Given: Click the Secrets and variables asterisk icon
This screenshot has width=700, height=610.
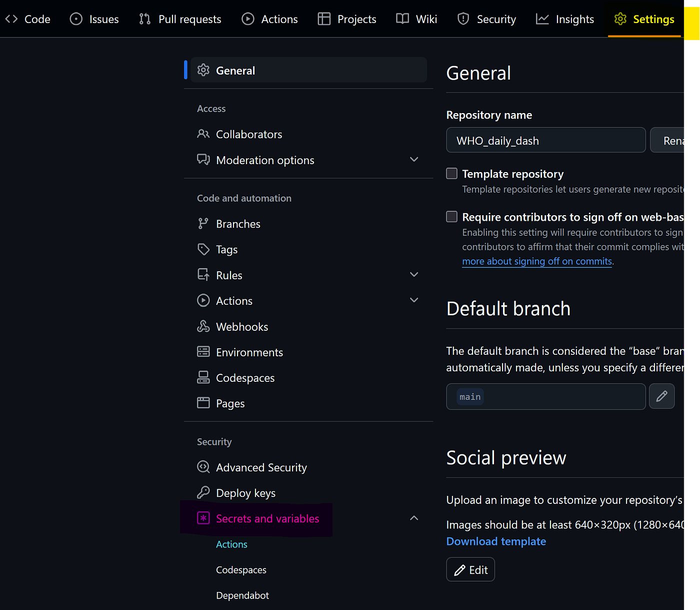Looking at the screenshot, I should (203, 518).
